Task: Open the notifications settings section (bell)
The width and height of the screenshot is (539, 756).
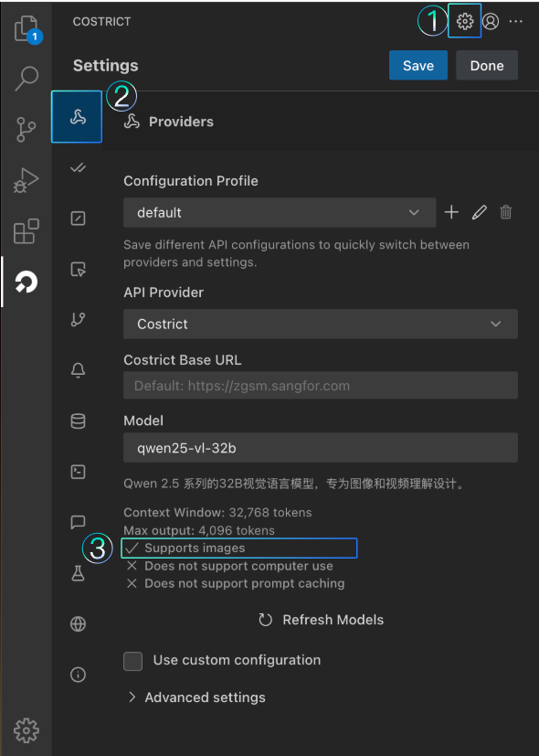Action: tap(77, 369)
